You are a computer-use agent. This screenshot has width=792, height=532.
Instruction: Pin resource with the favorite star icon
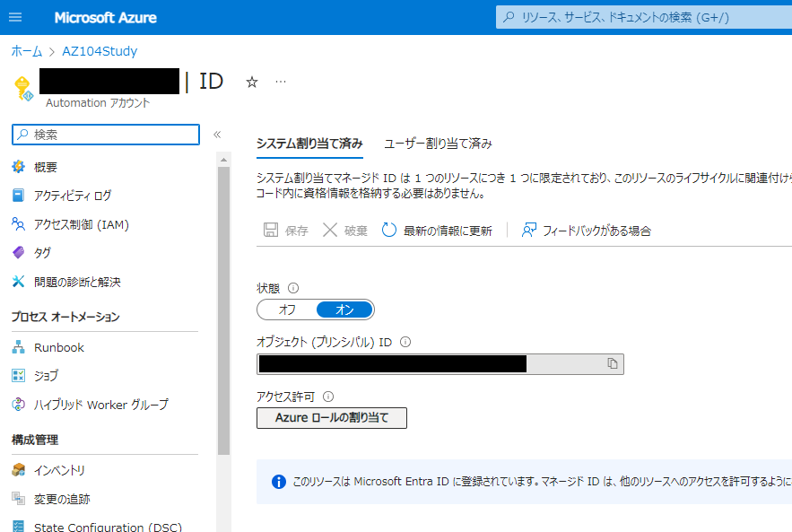(251, 82)
